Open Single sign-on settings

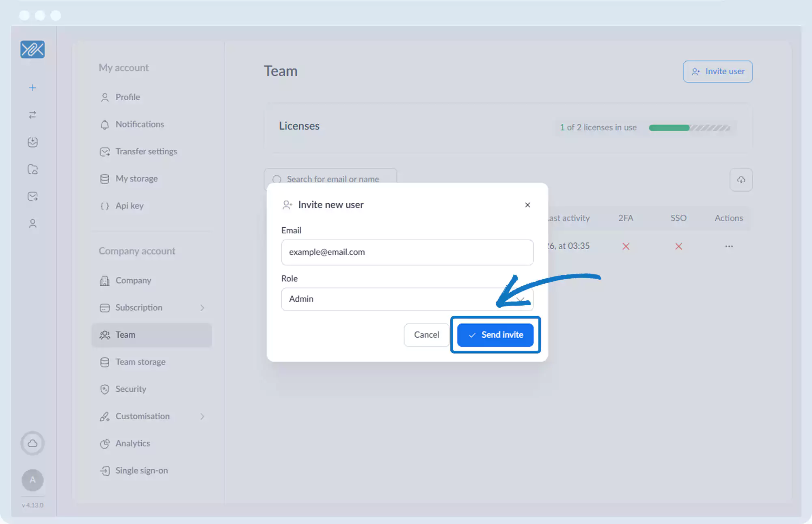141,471
